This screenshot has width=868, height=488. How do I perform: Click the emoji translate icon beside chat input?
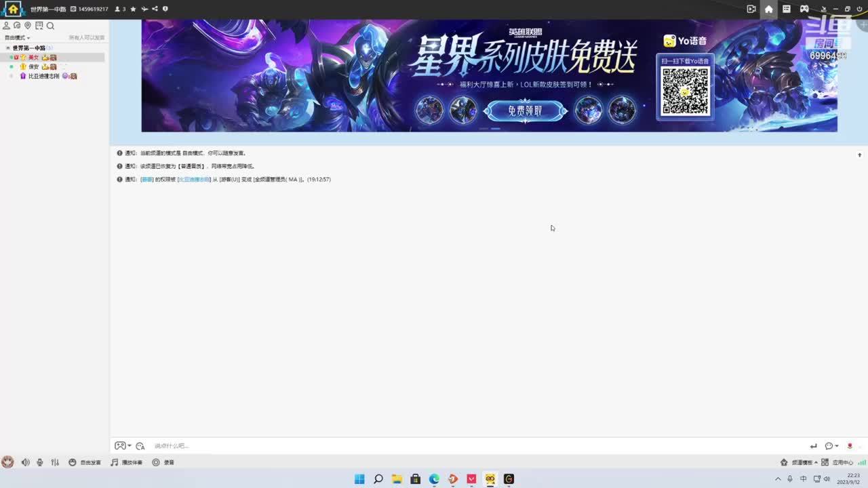tap(140, 446)
